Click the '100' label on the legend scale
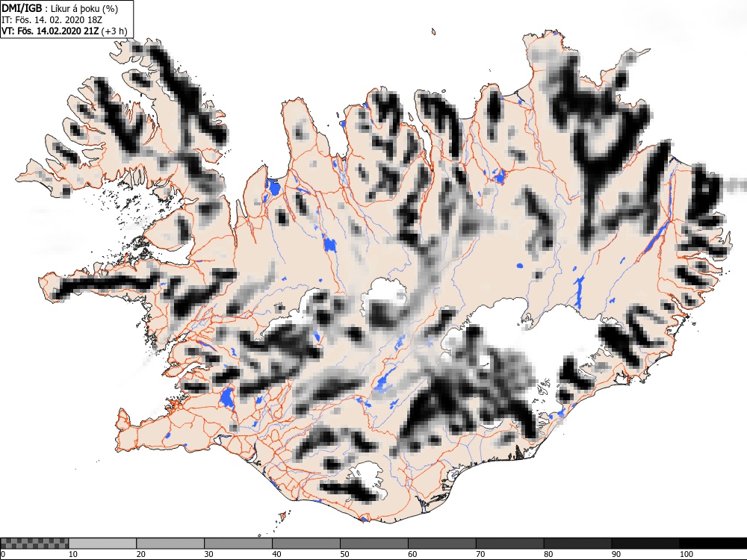Screen dimensions: 747x560 tap(686, 554)
